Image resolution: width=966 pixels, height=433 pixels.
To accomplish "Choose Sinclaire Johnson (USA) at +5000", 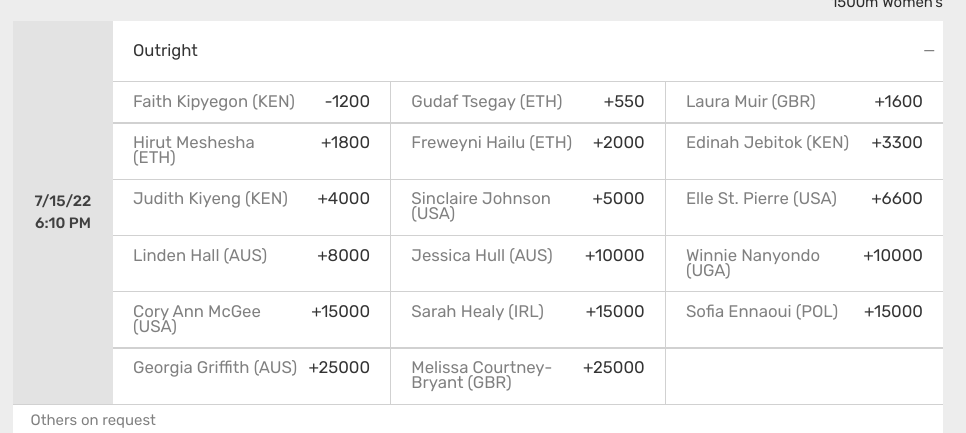I will point(528,208).
